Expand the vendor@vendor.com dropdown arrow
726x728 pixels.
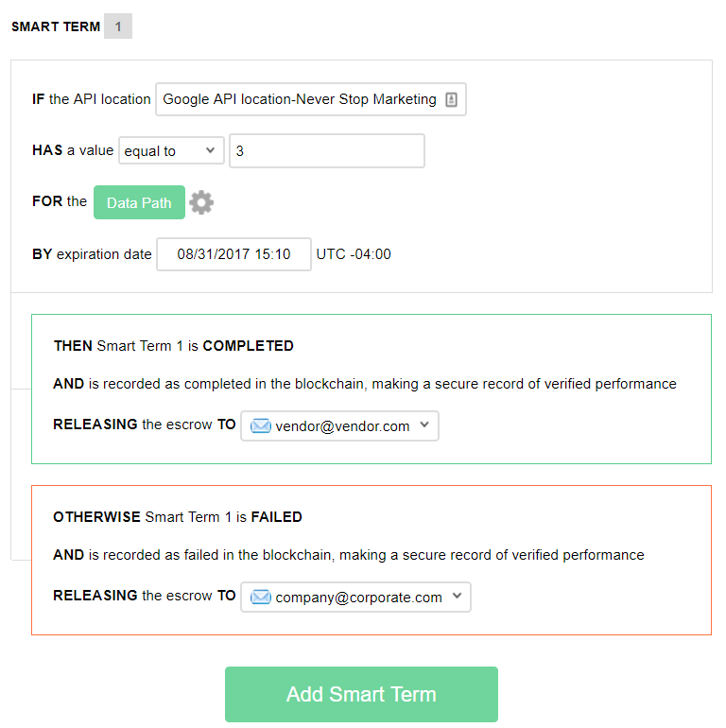(x=424, y=425)
